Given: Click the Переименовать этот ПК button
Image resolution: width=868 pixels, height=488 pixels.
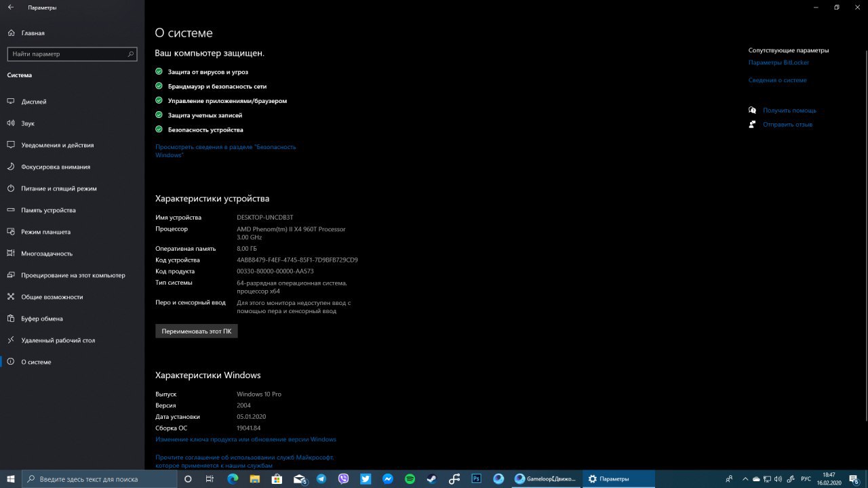Looking at the screenshot, I should [197, 331].
